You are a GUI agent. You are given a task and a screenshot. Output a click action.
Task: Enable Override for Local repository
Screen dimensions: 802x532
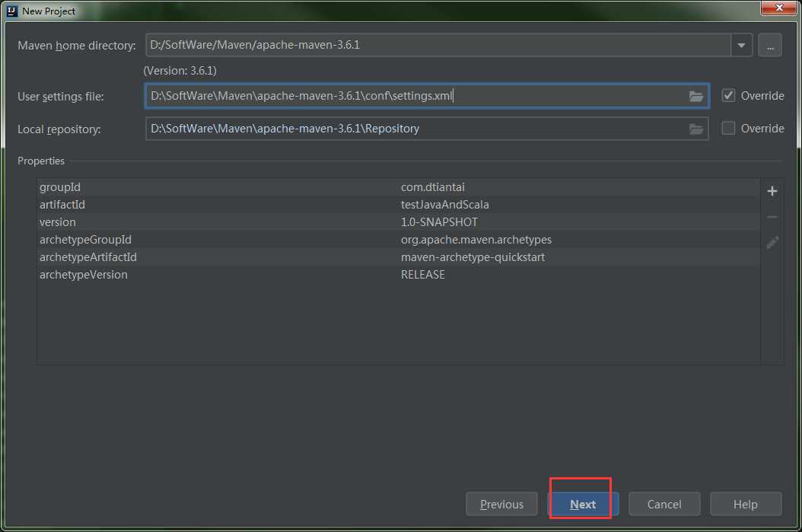[728, 129]
